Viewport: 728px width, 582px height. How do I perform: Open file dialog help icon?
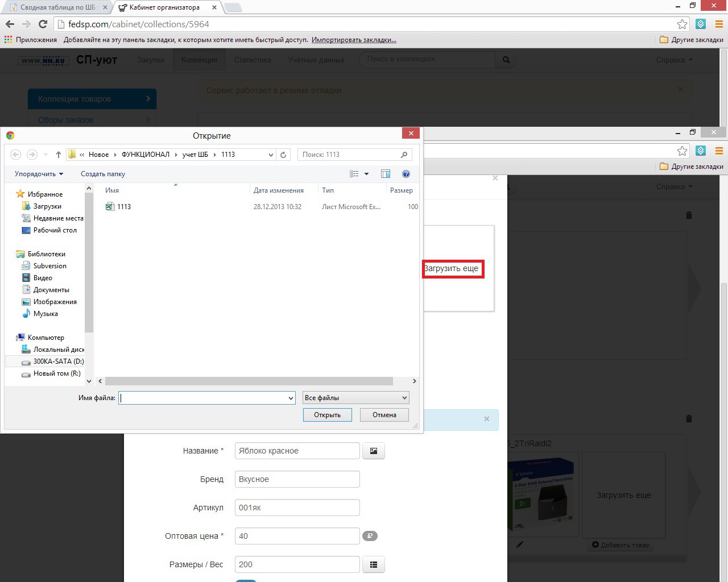tap(406, 174)
